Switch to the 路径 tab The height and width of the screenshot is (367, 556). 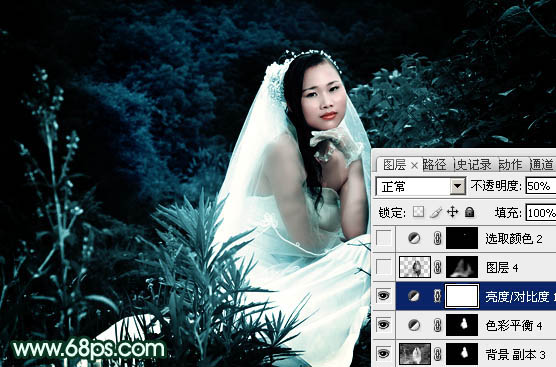(x=435, y=165)
